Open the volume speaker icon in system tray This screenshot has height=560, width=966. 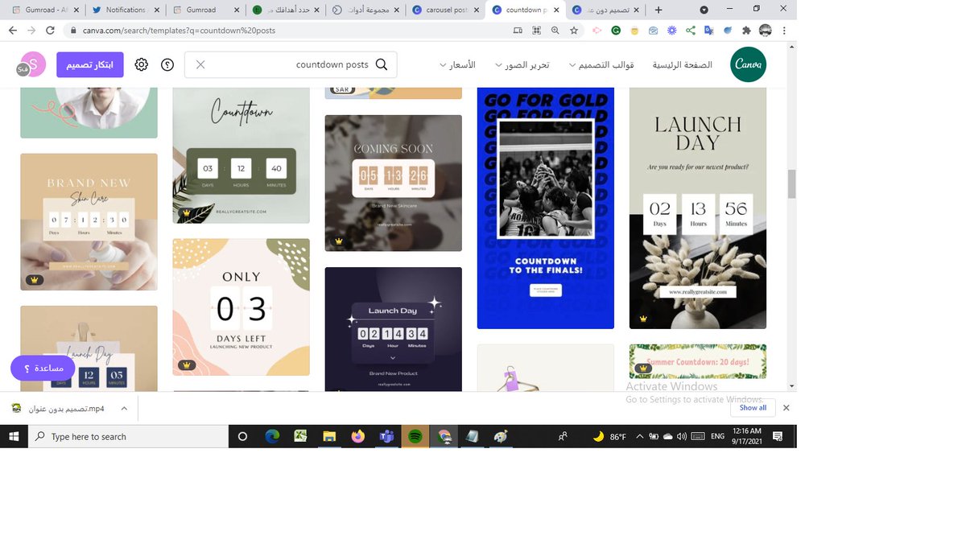682,436
